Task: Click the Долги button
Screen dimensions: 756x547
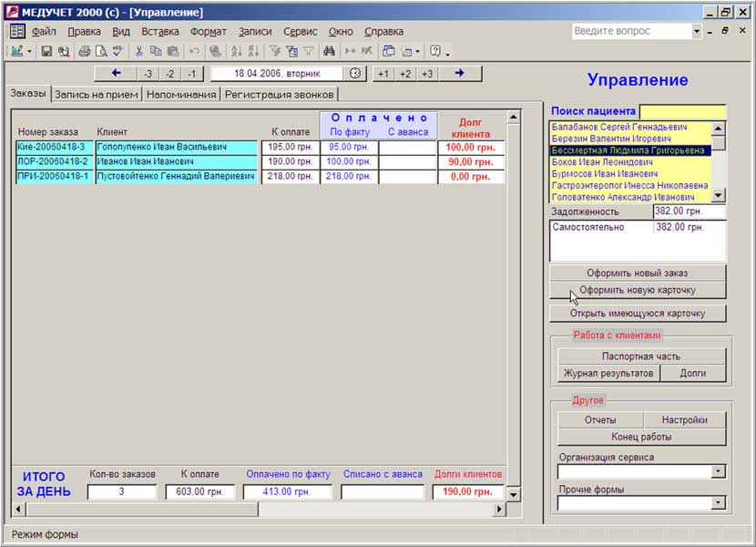Action: (x=693, y=373)
